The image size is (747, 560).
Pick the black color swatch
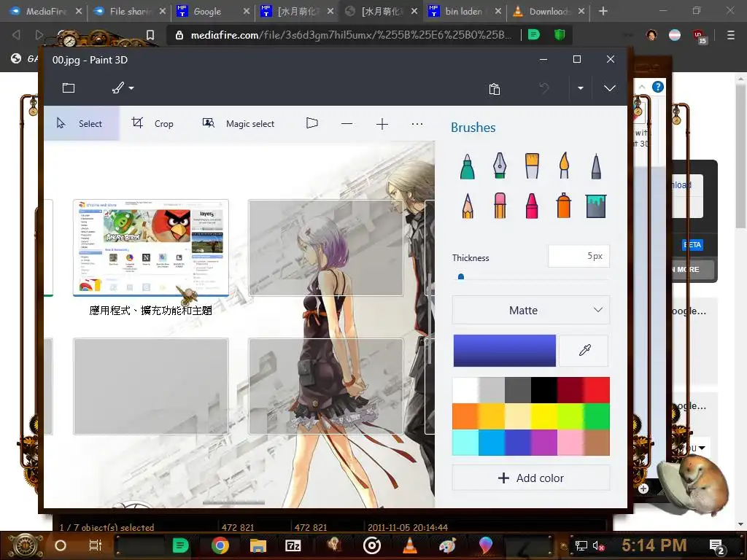coord(544,390)
